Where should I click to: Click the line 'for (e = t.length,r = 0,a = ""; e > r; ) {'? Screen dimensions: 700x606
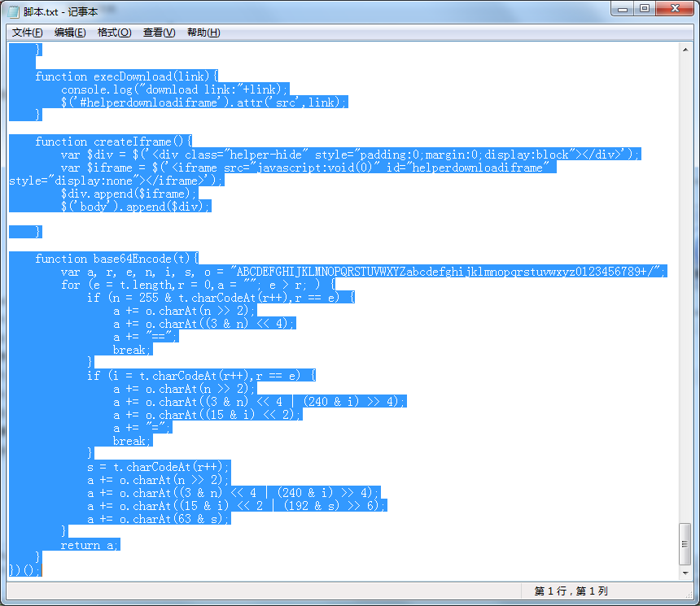click(x=198, y=284)
